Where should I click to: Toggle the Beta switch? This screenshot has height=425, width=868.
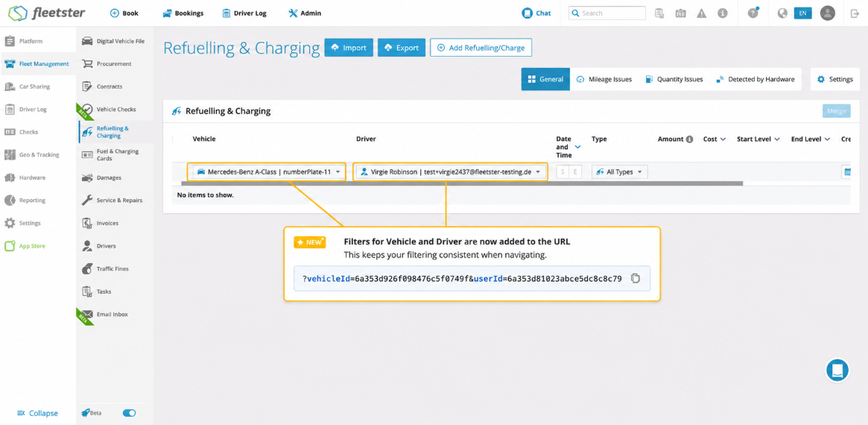point(129,413)
